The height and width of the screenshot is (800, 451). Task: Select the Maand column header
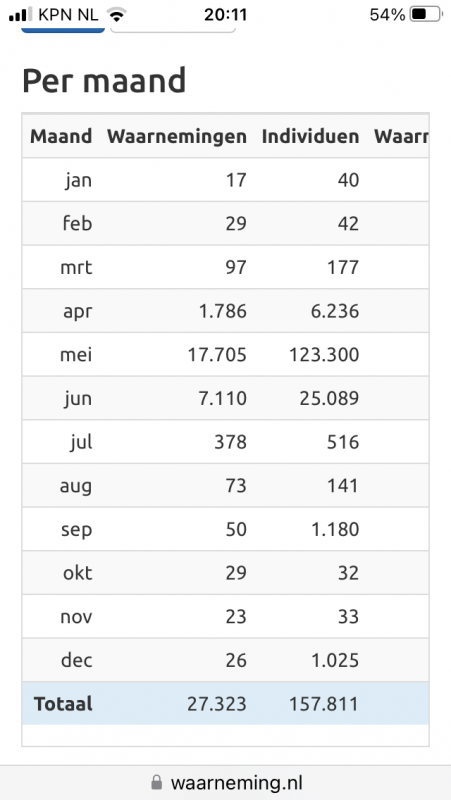(61, 136)
